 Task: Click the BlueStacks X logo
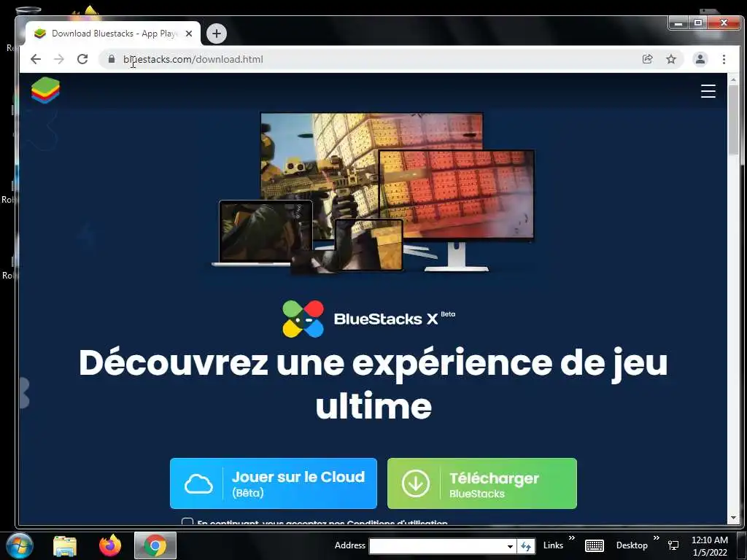tap(368, 319)
